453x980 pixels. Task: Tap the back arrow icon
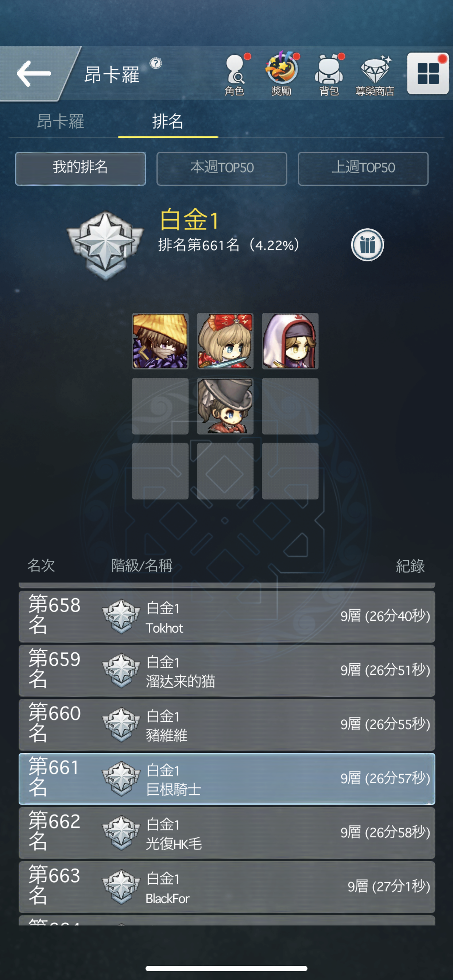point(34,73)
